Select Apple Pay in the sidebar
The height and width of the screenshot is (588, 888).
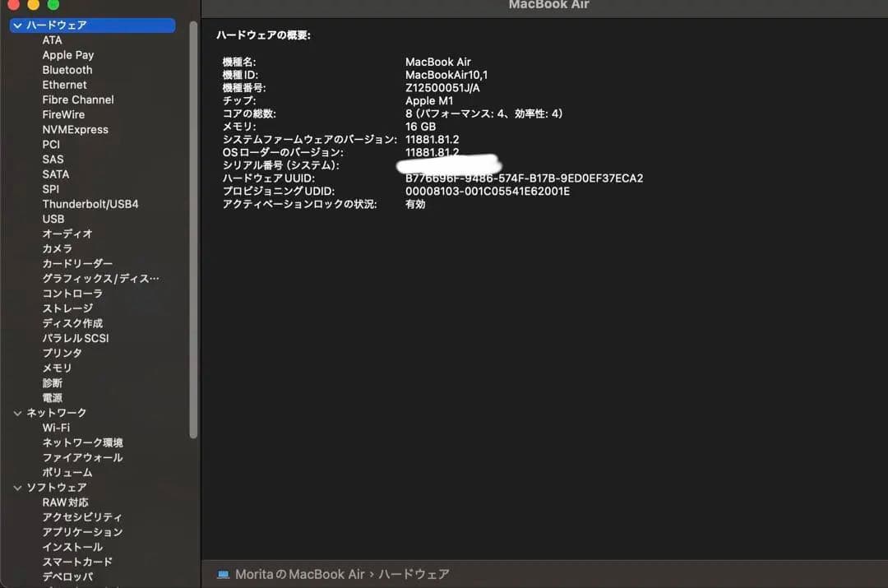coord(68,55)
